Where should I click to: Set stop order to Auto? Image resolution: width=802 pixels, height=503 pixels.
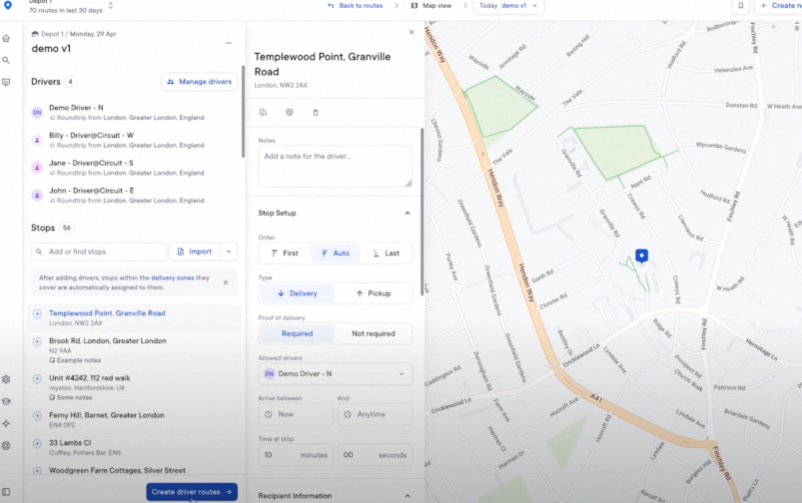click(336, 253)
